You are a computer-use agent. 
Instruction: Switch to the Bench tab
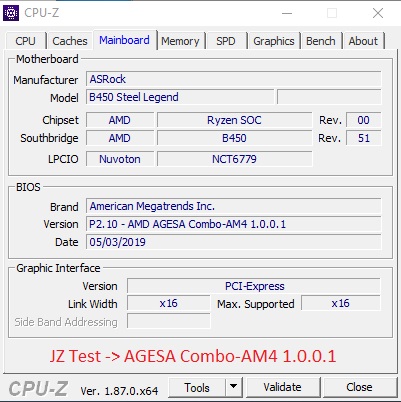click(x=321, y=41)
